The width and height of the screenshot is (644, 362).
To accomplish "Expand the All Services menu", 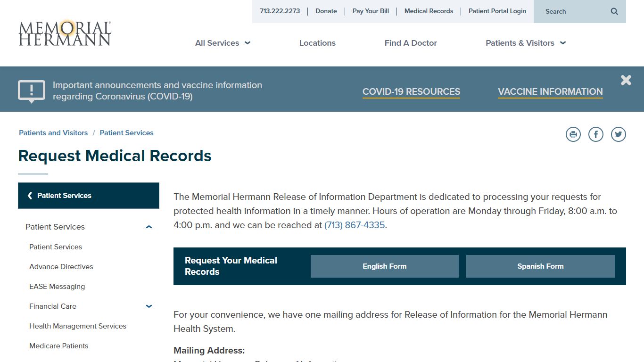I will [223, 43].
